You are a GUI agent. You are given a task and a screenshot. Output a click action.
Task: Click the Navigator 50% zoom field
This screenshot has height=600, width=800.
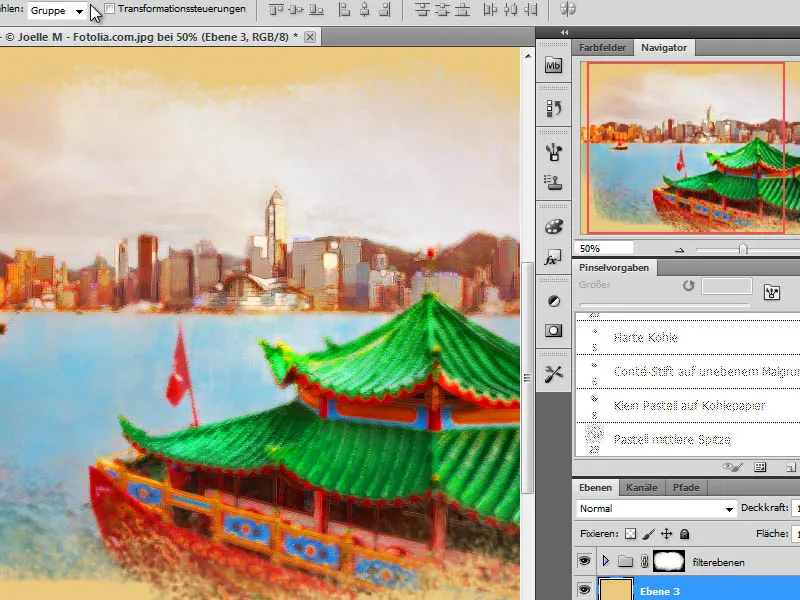[x=604, y=248]
